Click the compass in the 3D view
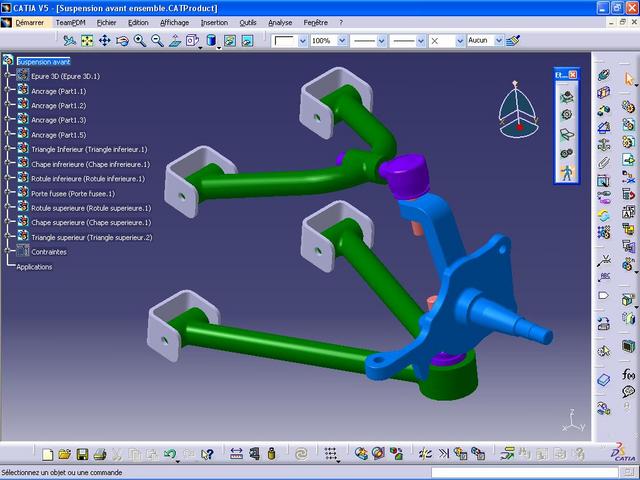 click(518, 109)
